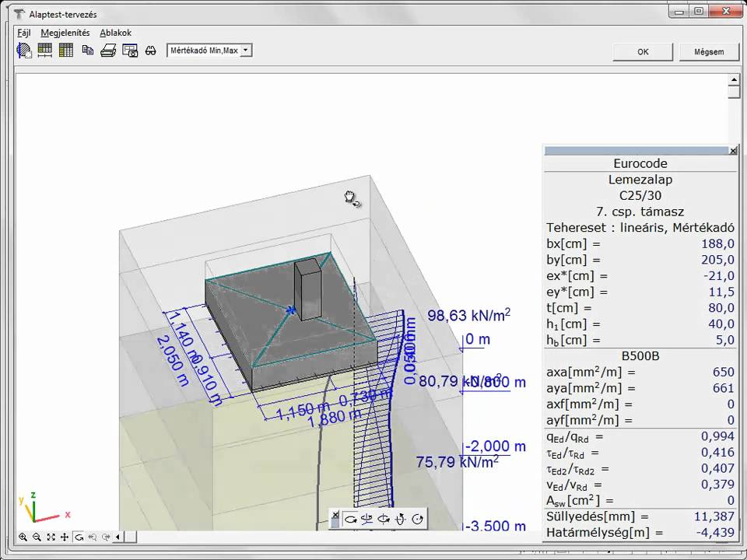This screenshot has width=747, height=560.
Task: Open the results table icon
Action: (65, 50)
